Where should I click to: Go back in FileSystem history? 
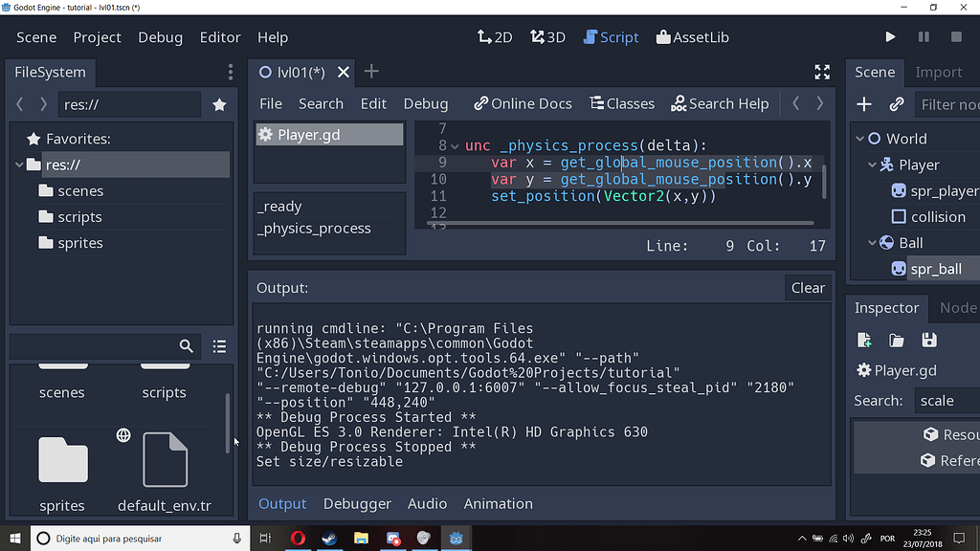[x=20, y=104]
